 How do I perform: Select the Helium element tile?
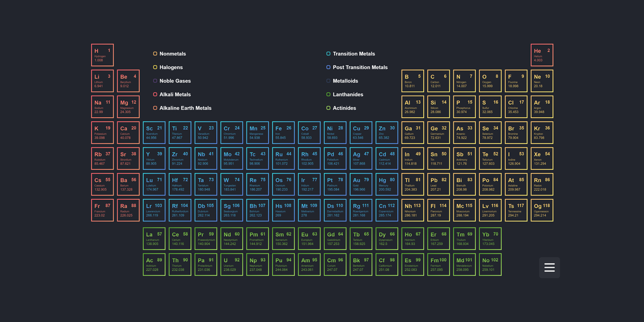542,55
